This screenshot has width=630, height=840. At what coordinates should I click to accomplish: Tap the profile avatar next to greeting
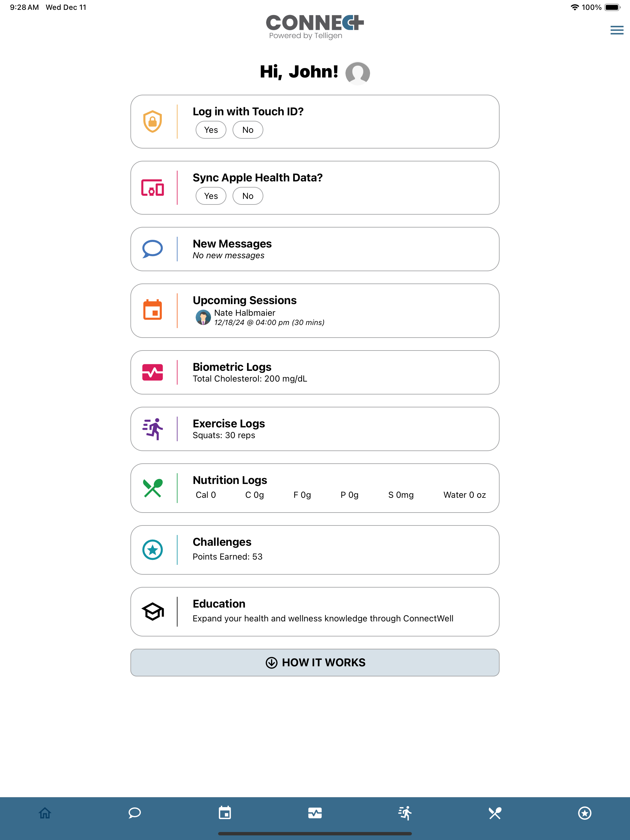(357, 73)
